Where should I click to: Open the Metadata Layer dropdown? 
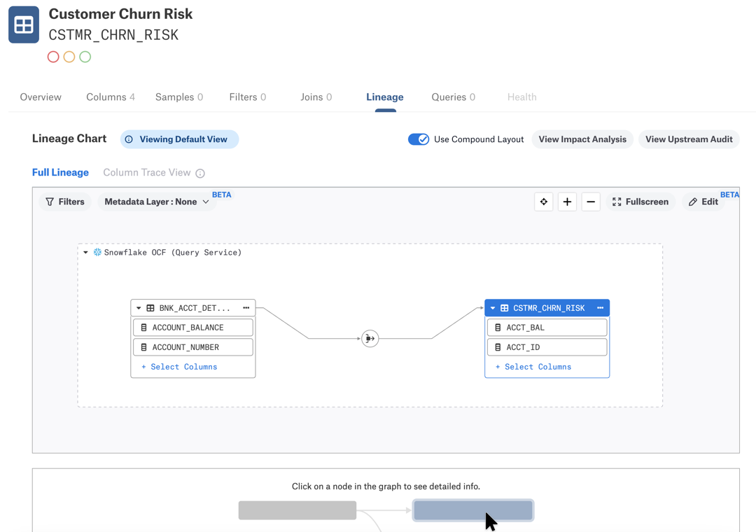tap(157, 202)
